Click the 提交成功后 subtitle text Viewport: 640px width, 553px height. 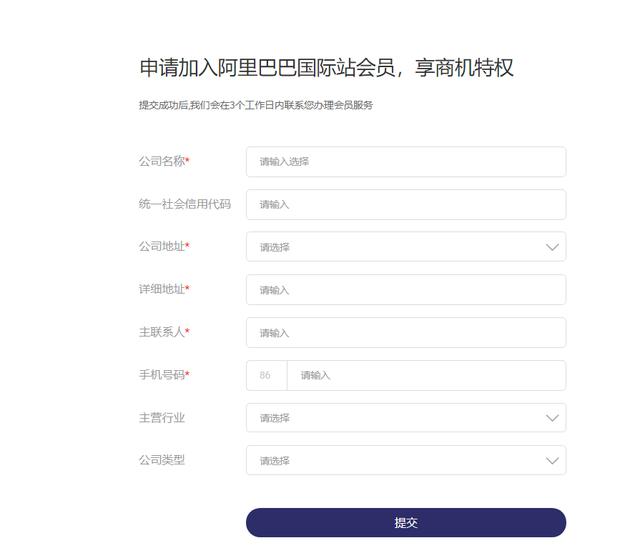coord(256,105)
